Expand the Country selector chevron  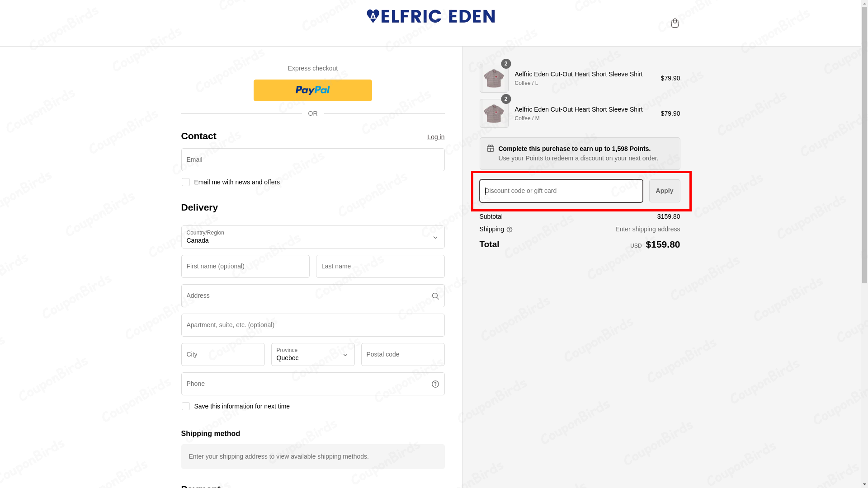[435, 237]
